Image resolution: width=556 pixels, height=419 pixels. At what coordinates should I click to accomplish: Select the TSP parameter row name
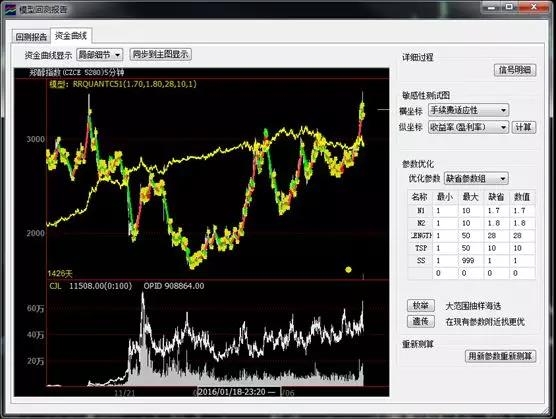point(420,248)
